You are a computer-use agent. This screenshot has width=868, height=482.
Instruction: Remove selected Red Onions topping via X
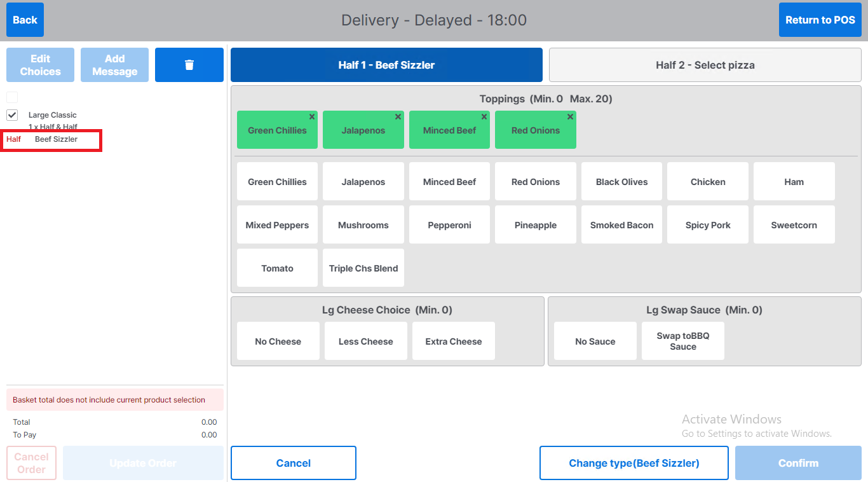(570, 117)
